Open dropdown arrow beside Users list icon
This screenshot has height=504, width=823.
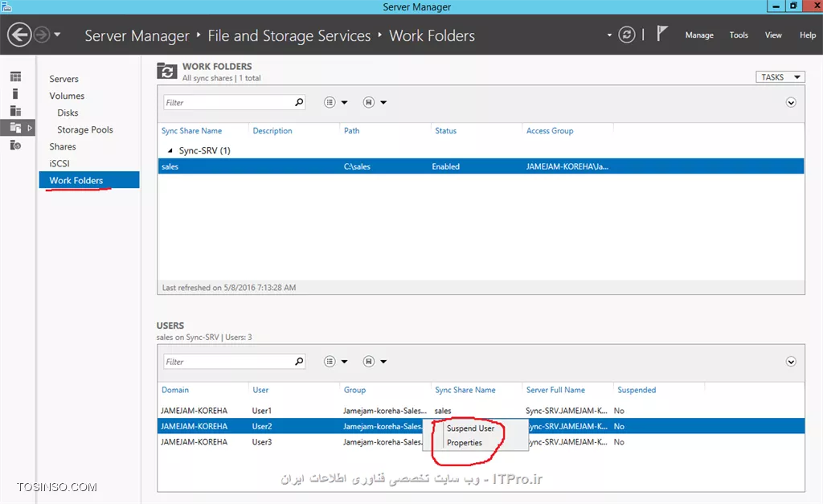(344, 361)
